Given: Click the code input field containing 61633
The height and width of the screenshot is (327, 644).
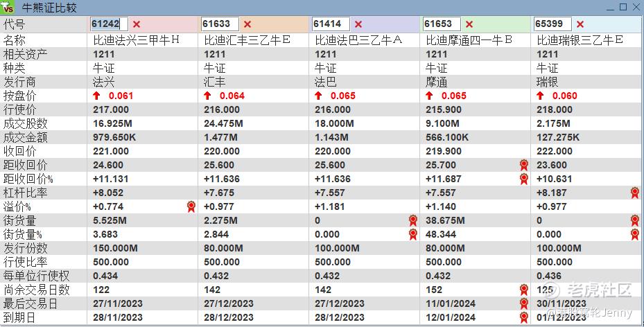Looking at the screenshot, I should click(220, 24).
